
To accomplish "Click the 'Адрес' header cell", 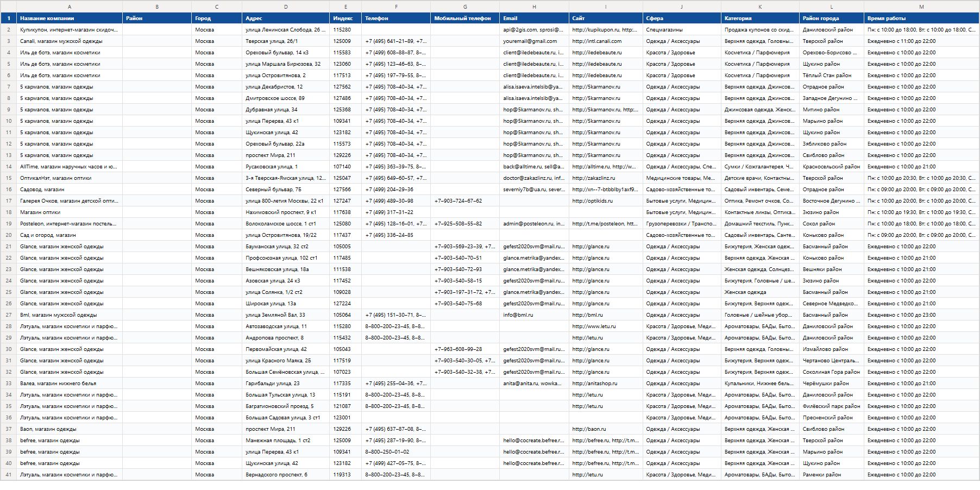I will pyautogui.click(x=286, y=18).
